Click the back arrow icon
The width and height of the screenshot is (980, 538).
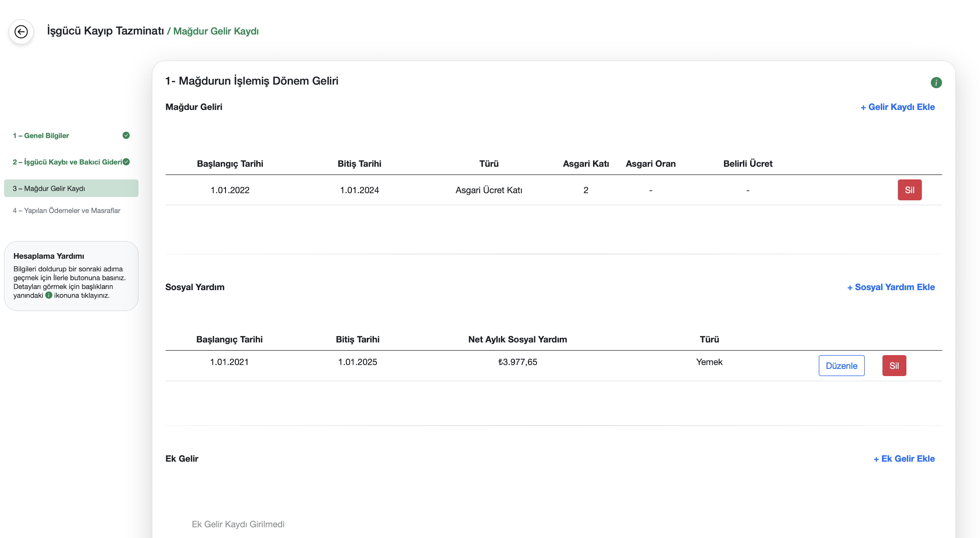(x=21, y=31)
